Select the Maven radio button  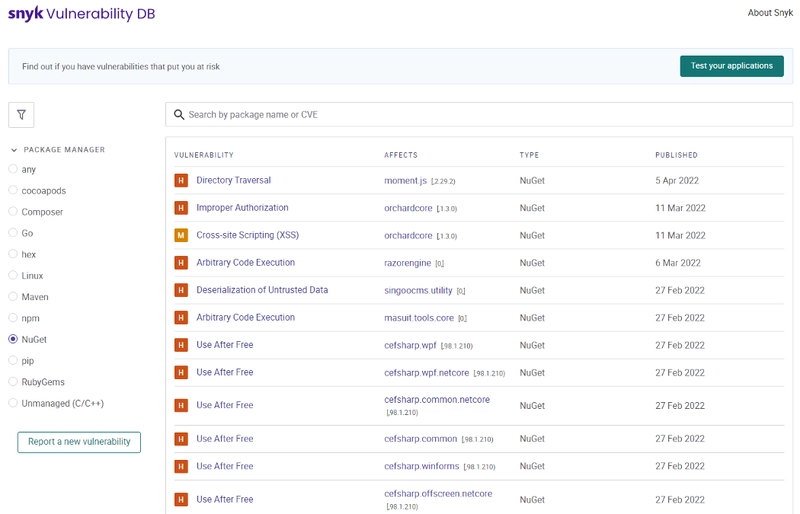tap(13, 297)
